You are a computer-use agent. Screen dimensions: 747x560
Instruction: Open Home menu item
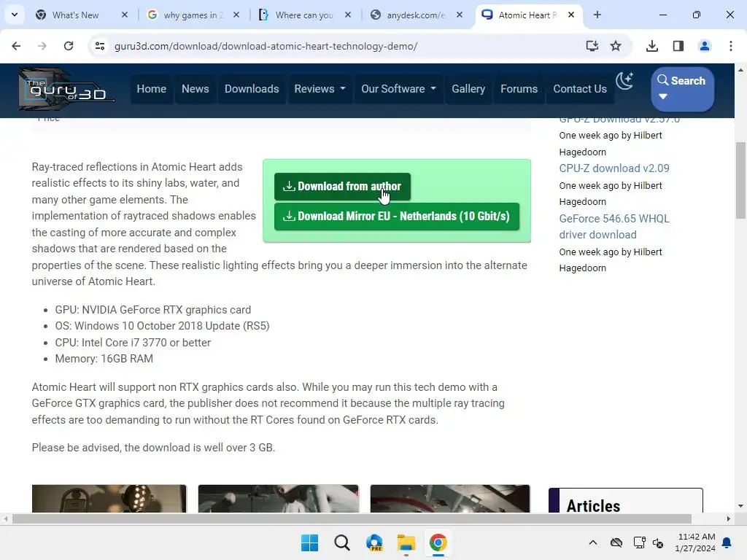pyautogui.click(x=152, y=89)
